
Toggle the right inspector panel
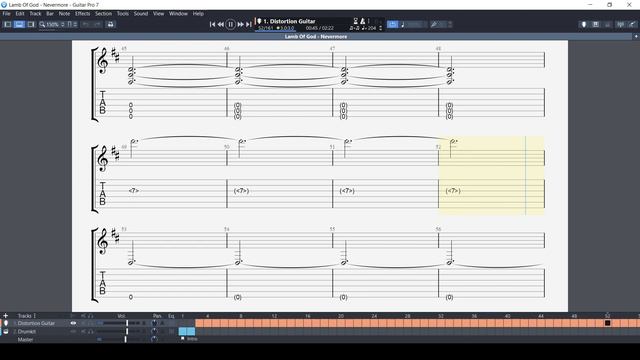point(31,24)
